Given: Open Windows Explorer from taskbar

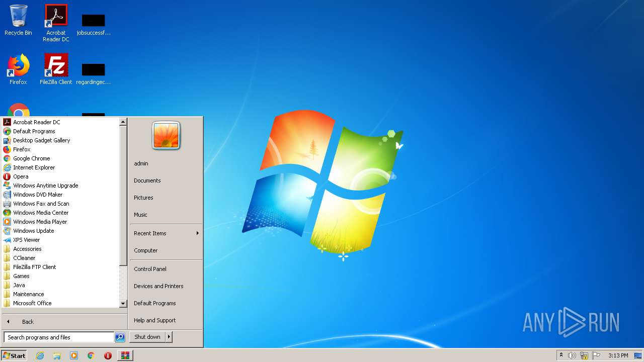Looking at the screenshot, I should 57,355.
